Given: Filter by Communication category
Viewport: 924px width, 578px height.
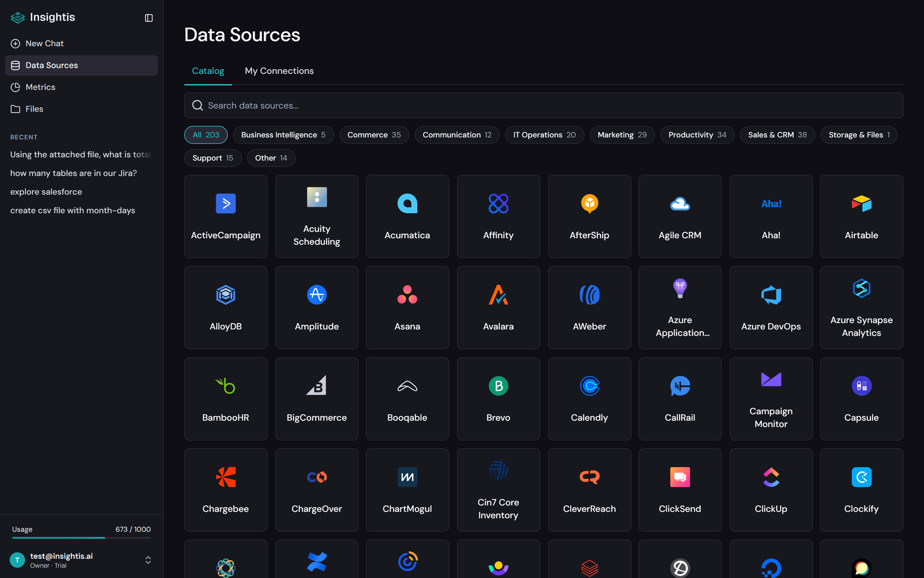Looking at the screenshot, I should pos(457,135).
